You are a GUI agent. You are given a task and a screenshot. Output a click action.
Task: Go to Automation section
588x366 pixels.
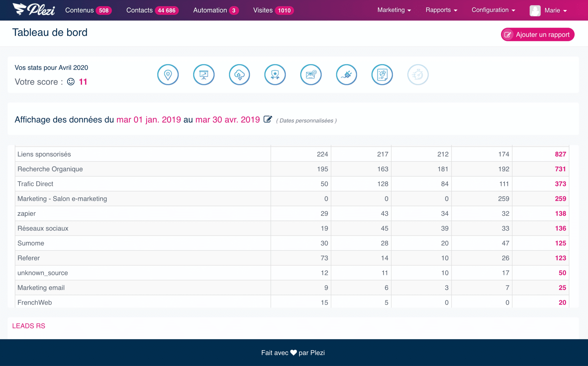coord(210,10)
